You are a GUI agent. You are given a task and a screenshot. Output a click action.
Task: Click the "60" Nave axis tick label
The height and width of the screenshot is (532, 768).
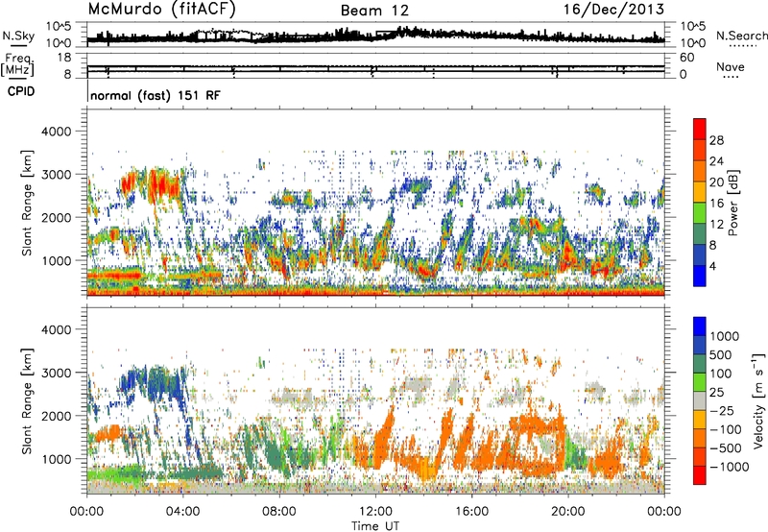tap(686, 58)
